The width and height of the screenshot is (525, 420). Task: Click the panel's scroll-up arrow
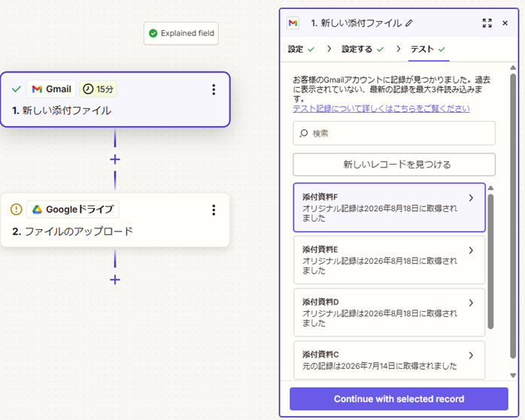click(x=513, y=68)
